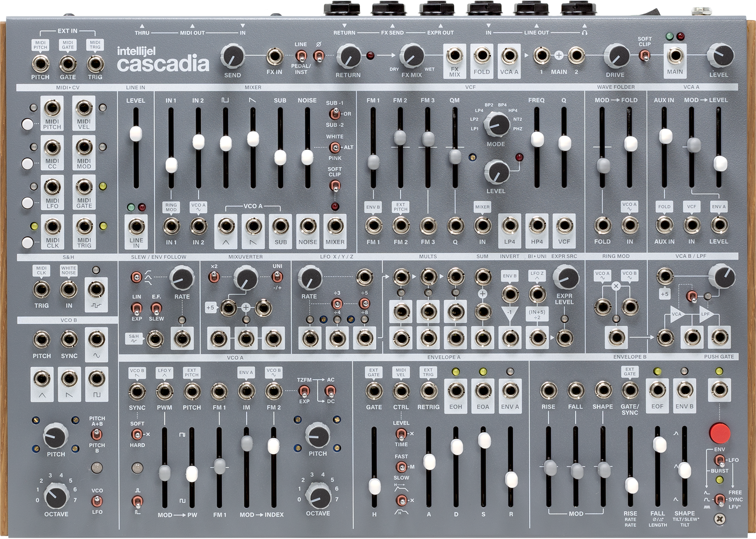Click the MIDI GATE output jack

pos(84,187)
